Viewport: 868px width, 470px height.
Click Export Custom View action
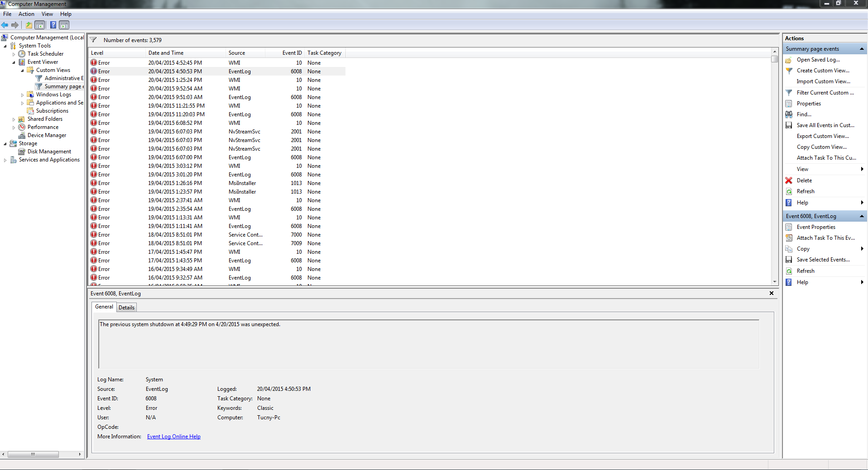pyautogui.click(x=823, y=136)
